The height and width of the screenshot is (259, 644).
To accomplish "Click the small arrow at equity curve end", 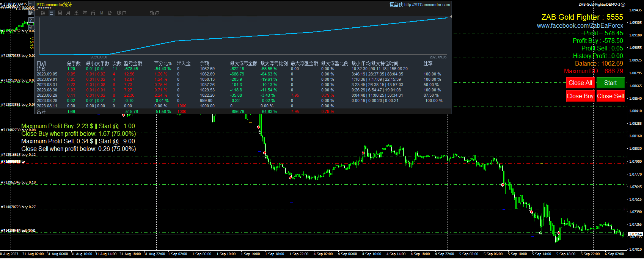I will point(450,17).
